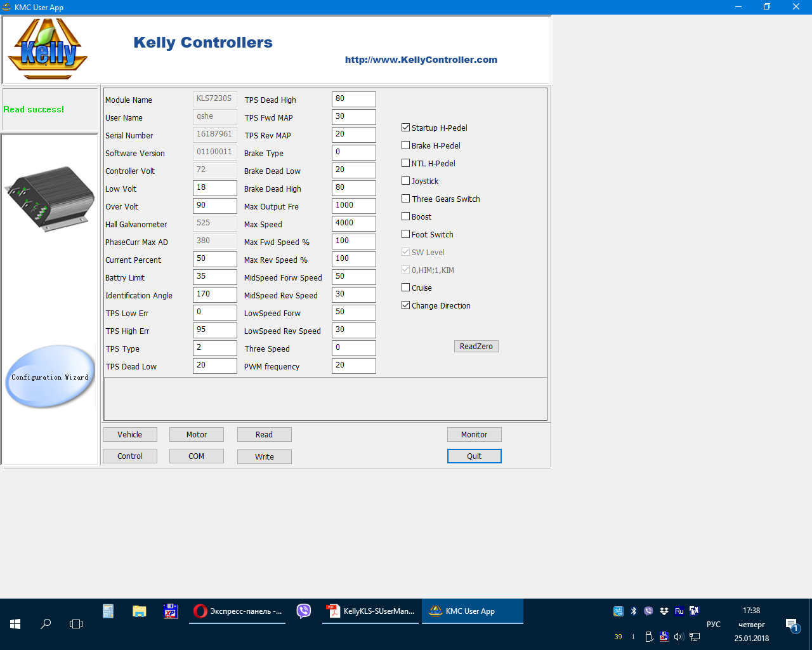Viewport: 812px width, 650px height.
Task: Switch to the Opera Экспресс-панель window
Action: click(x=238, y=611)
